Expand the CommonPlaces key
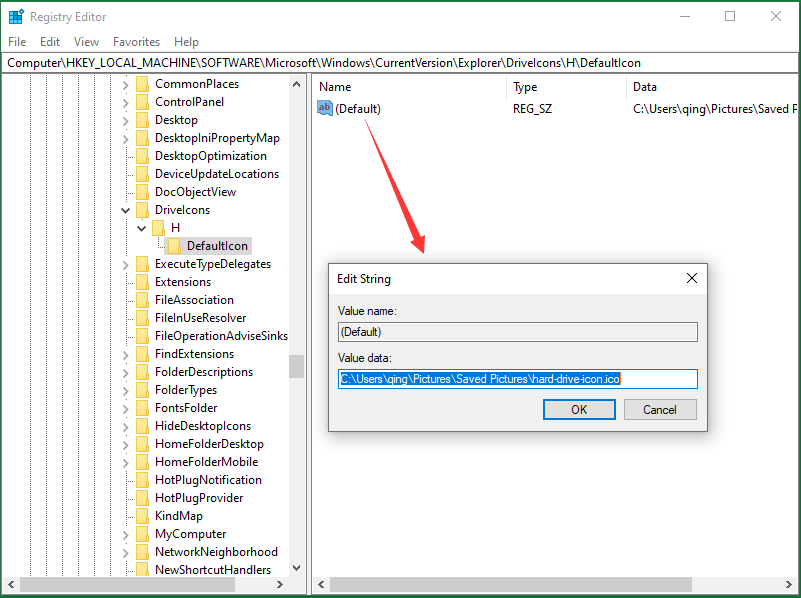801x598 pixels. tap(126, 85)
